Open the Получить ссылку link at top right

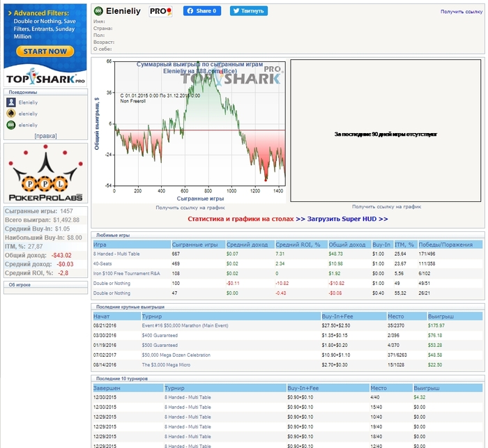(462, 12)
